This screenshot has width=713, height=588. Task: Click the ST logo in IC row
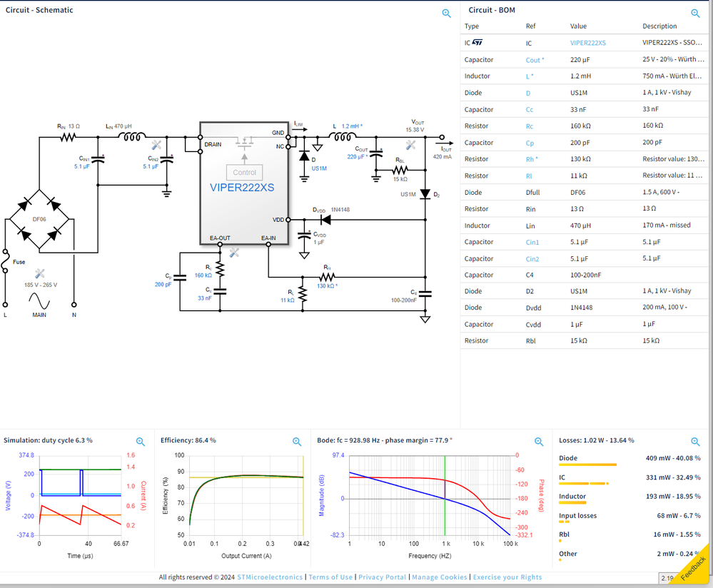pos(477,42)
